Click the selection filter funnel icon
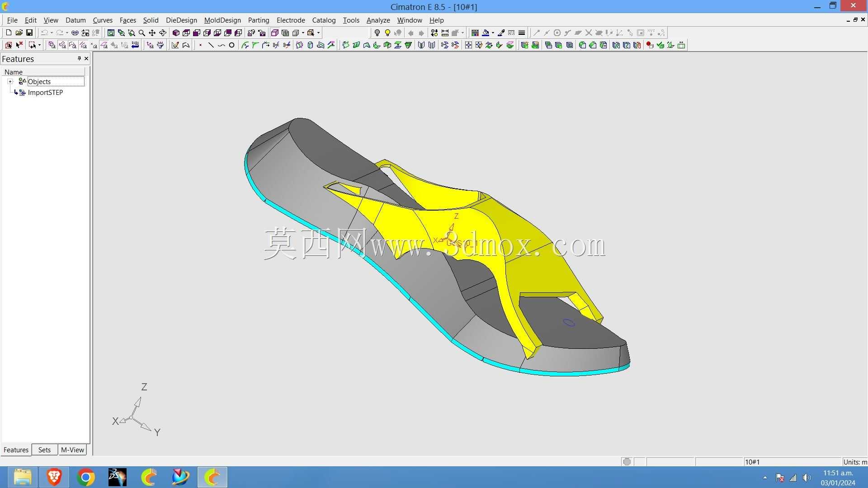This screenshot has height=488, width=868. 160,45
